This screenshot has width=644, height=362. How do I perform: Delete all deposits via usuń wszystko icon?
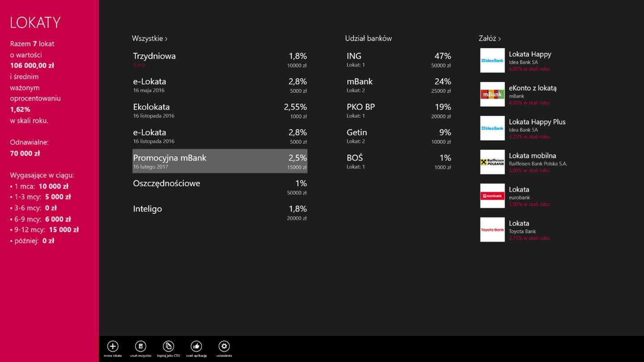pyautogui.click(x=140, y=346)
